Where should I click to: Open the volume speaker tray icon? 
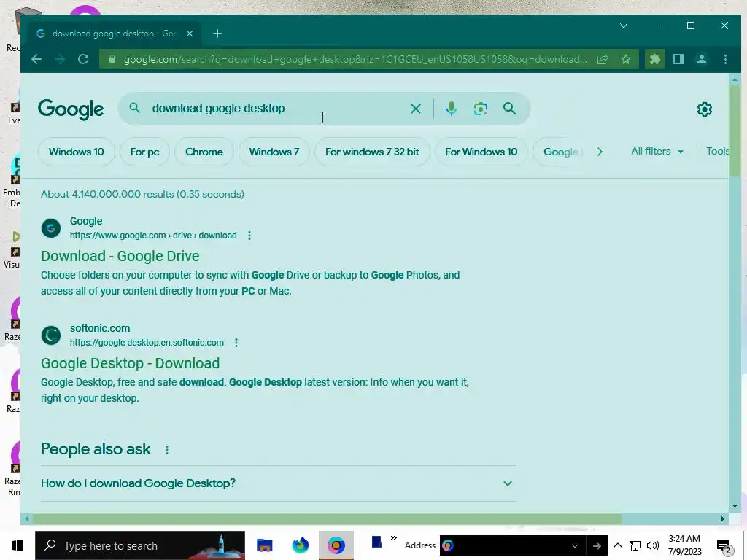coord(653,545)
